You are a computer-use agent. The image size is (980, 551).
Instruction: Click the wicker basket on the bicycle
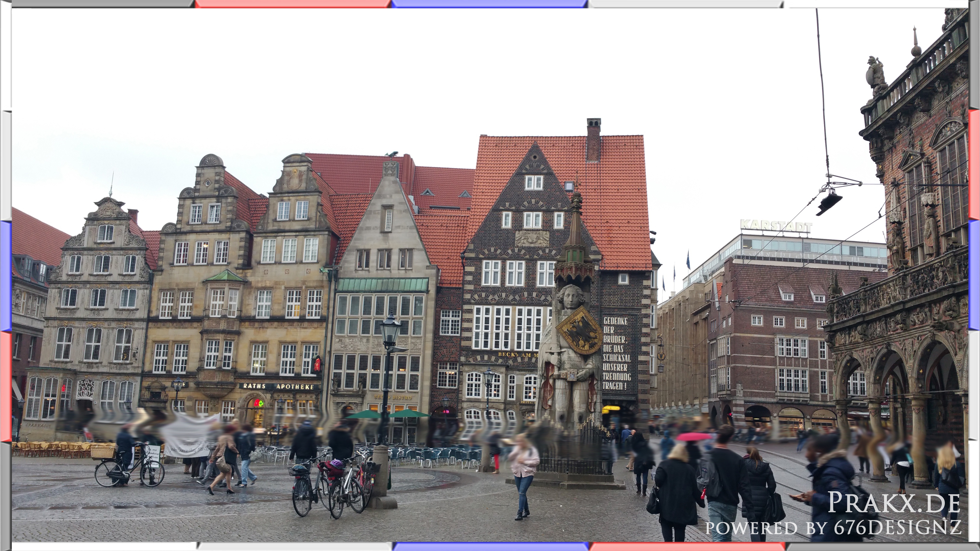click(103, 452)
